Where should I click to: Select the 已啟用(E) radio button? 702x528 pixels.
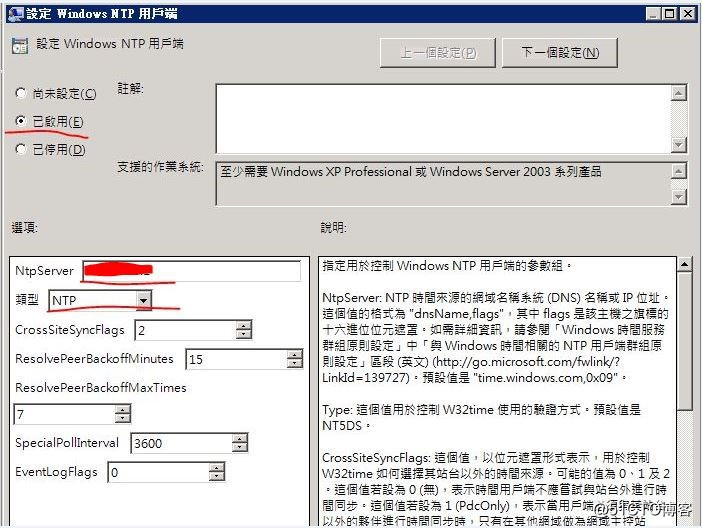pyautogui.click(x=21, y=121)
